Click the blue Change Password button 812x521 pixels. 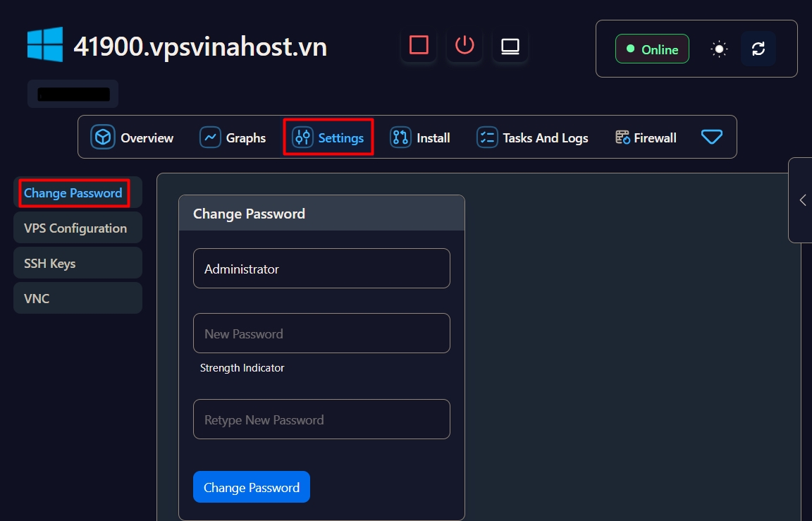[252, 487]
